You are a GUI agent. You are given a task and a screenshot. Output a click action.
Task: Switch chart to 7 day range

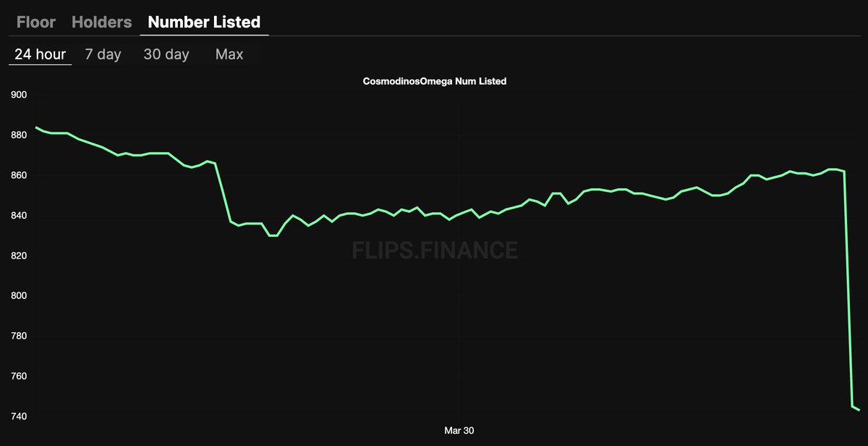103,54
